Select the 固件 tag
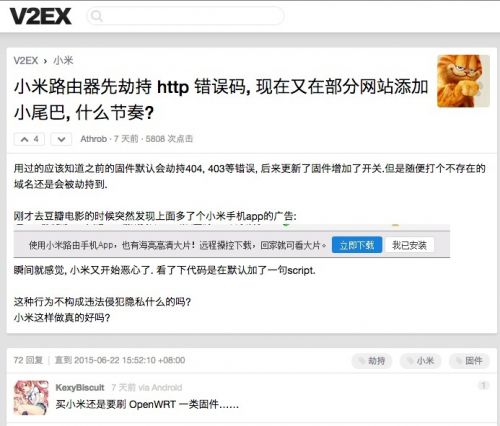Screen dimensions: 500x426 tap(469, 361)
